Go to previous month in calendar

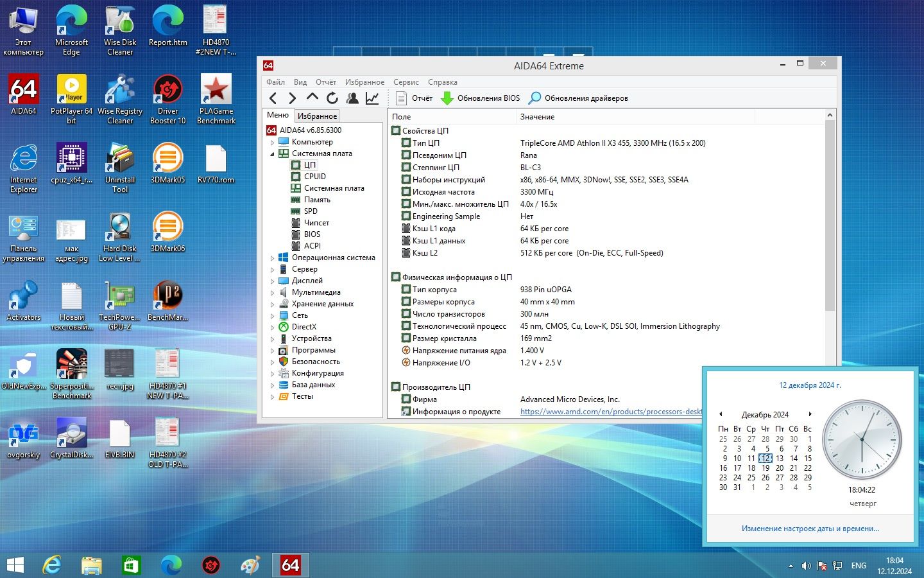(x=721, y=414)
